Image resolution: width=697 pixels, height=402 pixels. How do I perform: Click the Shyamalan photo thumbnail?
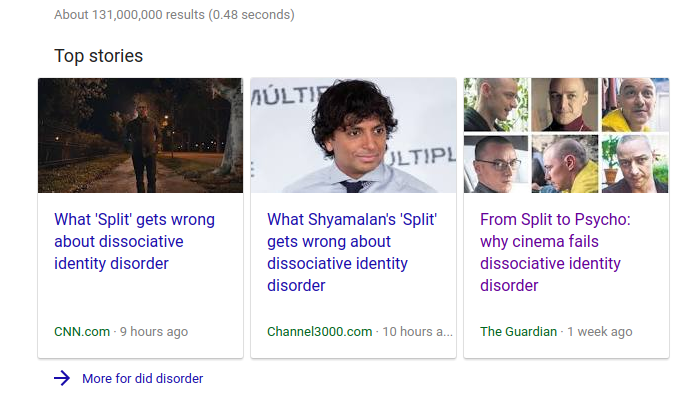(x=353, y=135)
